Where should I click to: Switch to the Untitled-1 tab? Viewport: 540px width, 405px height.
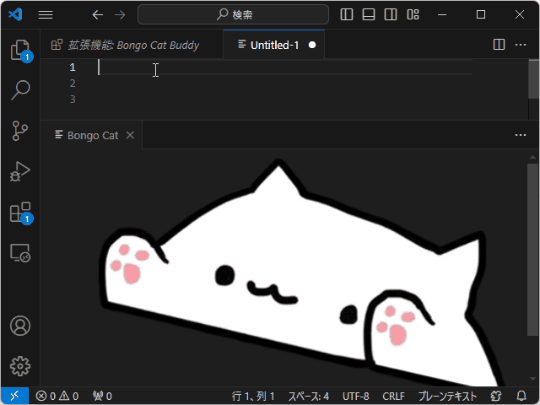[x=274, y=45]
